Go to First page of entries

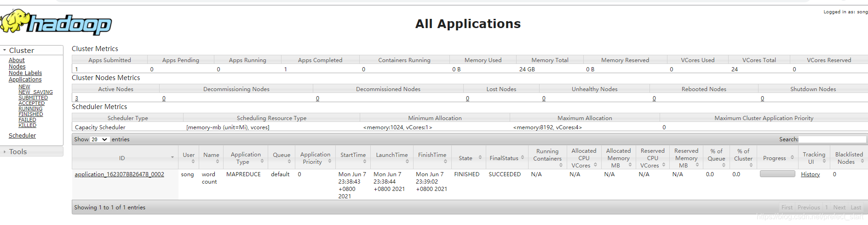[787, 208]
